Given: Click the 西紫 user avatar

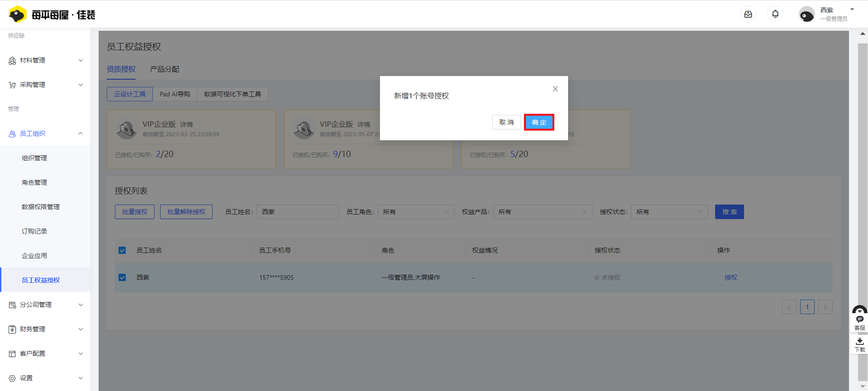Looking at the screenshot, I should [806, 14].
